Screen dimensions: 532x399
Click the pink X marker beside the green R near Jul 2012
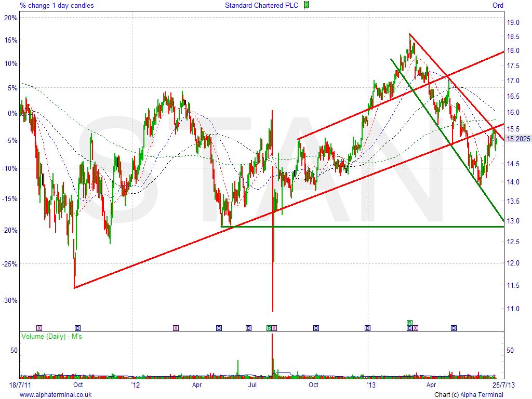[x=274, y=328]
